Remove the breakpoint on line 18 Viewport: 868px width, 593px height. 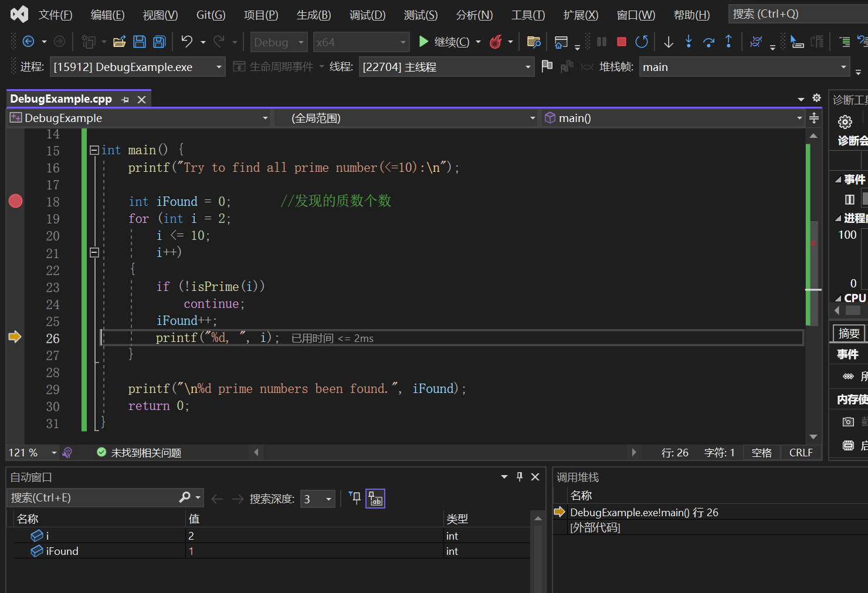(16, 201)
